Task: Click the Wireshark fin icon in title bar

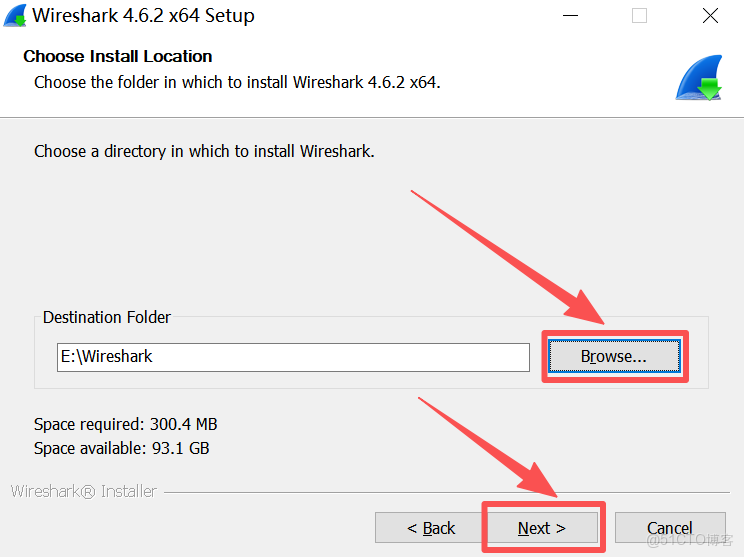Action: click(x=15, y=16)
